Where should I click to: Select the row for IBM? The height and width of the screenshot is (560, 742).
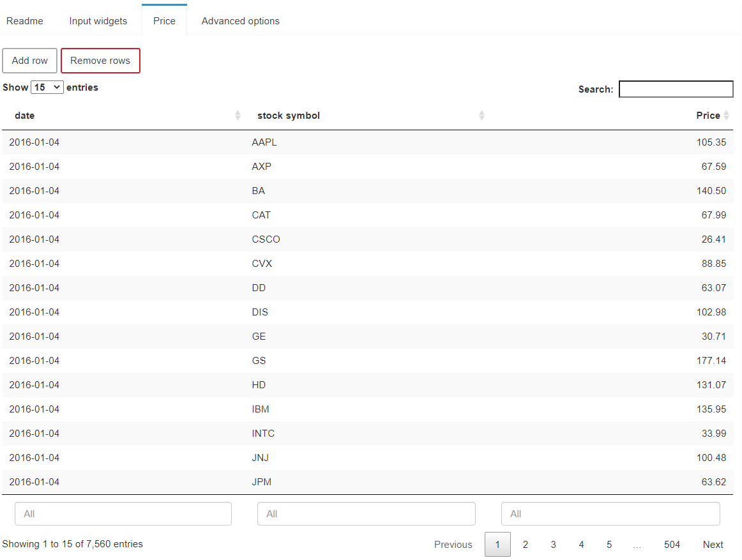click(367, 409)
